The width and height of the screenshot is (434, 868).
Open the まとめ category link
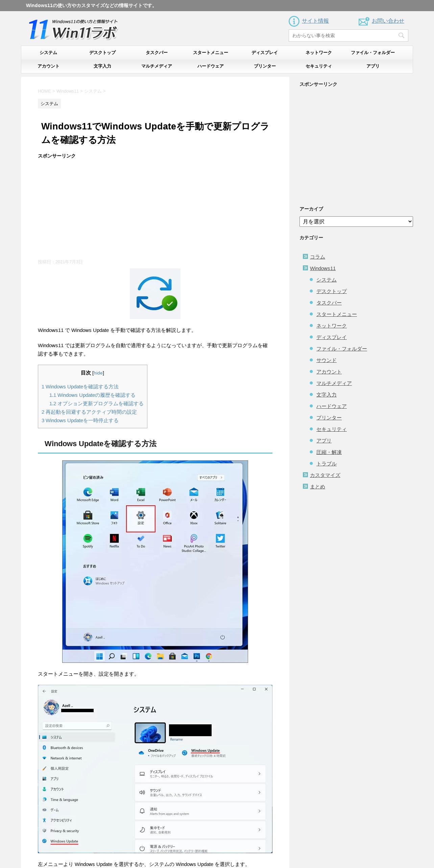point(317,487)
